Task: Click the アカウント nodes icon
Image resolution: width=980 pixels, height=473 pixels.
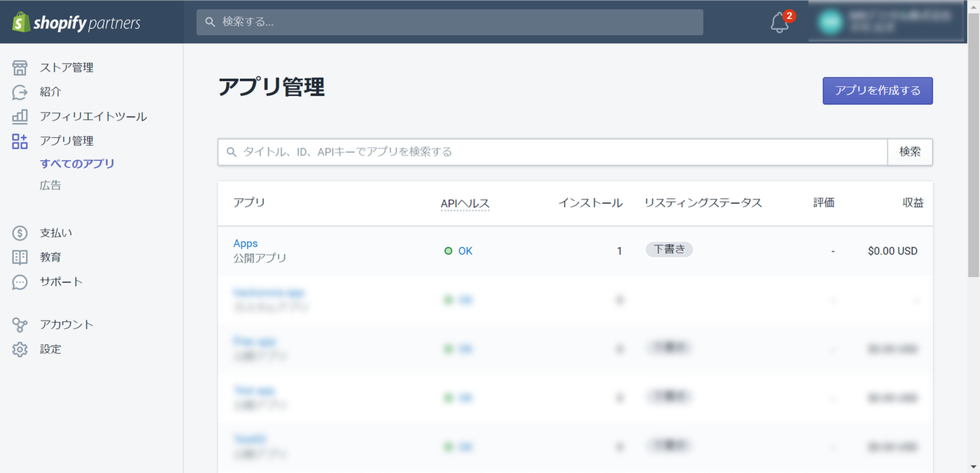Action: point(20,325)
